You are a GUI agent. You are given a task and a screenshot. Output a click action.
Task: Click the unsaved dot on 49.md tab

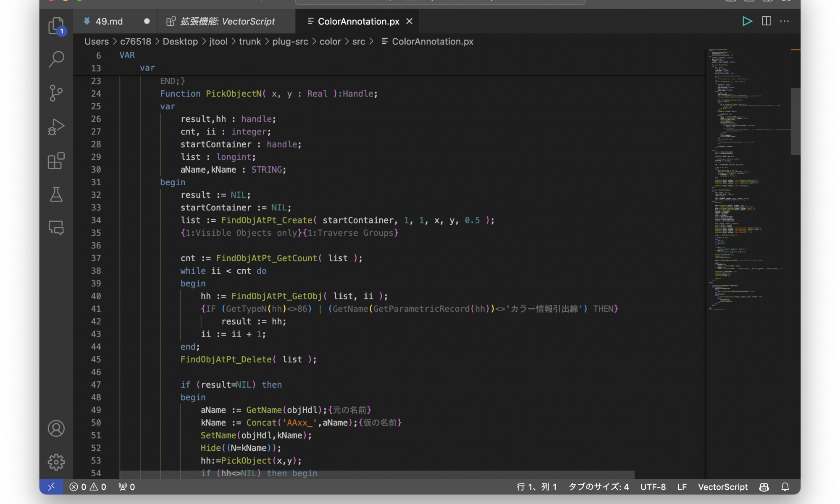[x=147, y=21]
